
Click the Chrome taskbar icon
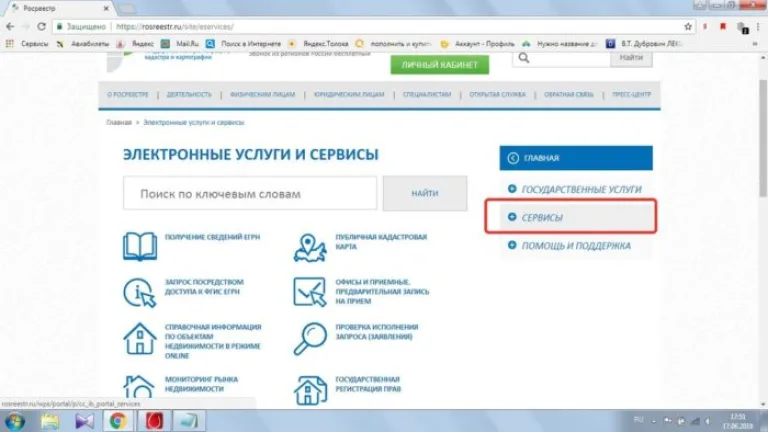coord(118,421)
